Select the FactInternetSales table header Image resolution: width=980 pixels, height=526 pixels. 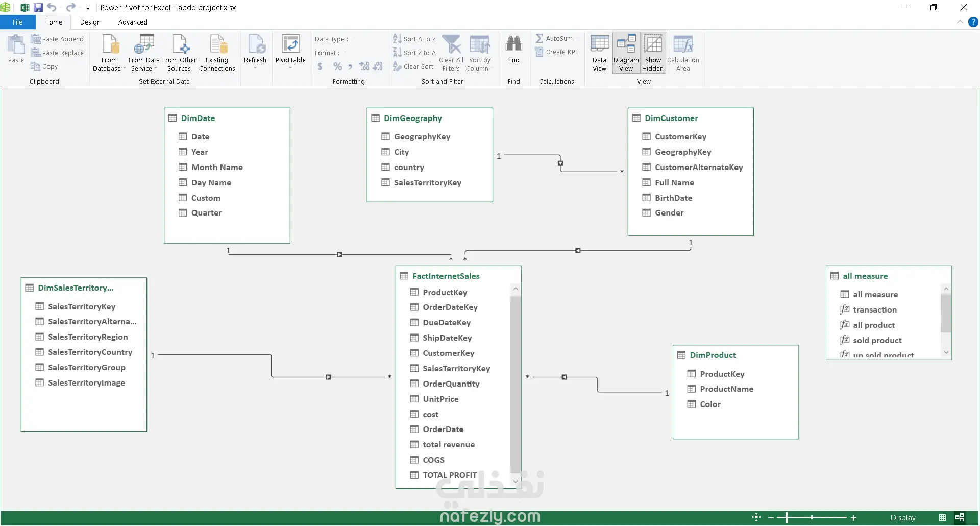pos(446,276)
